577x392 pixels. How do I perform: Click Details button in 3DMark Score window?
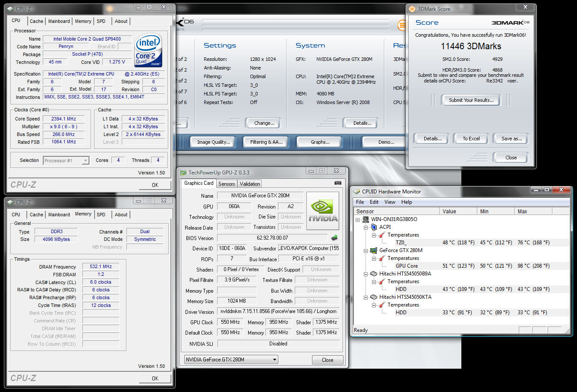[432, 139]
